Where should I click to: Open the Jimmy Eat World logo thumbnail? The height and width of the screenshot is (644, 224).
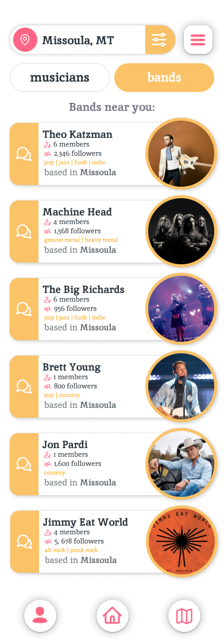coord(181,542)
